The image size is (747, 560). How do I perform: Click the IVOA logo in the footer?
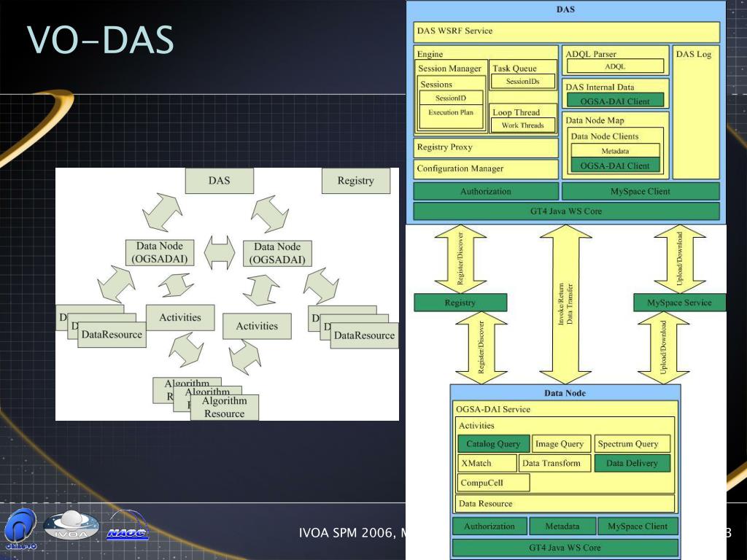click(71, 525)
